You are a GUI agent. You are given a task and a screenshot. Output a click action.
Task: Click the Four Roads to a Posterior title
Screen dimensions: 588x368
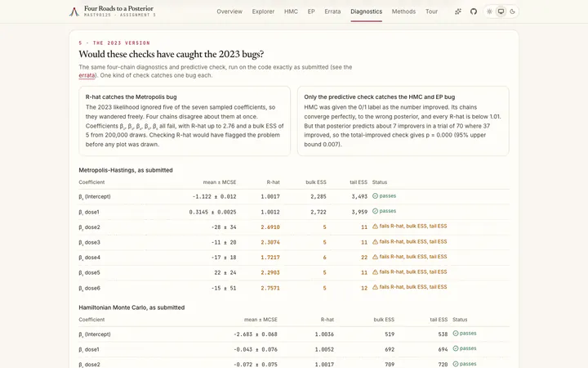tap(118, 8)
